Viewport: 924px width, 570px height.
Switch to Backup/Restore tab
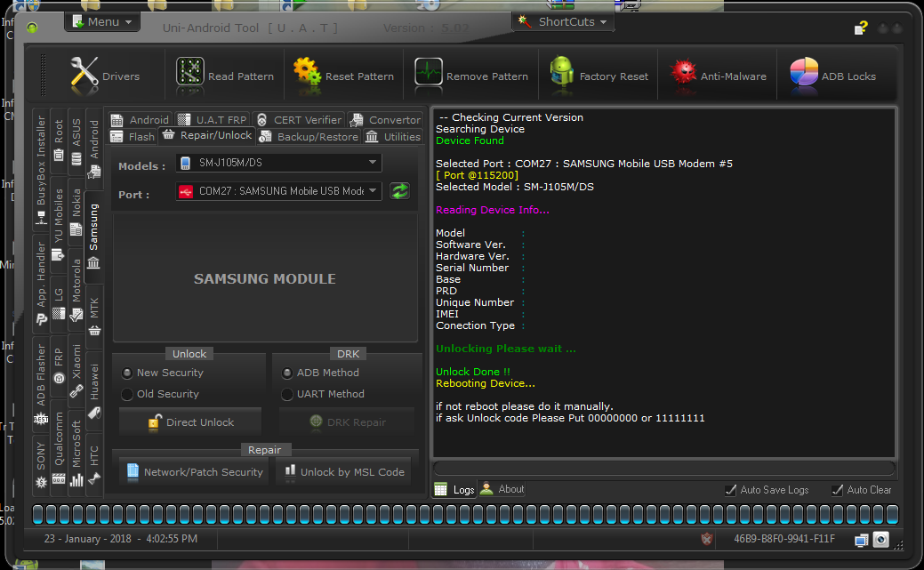coord(309,137)
